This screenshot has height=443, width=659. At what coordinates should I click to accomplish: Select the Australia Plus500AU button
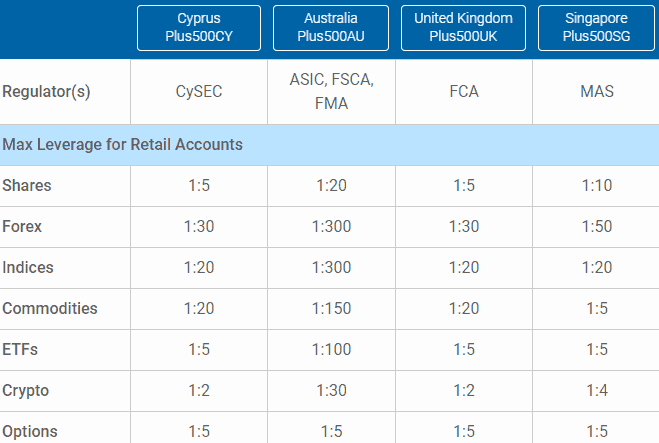[331, 28]
